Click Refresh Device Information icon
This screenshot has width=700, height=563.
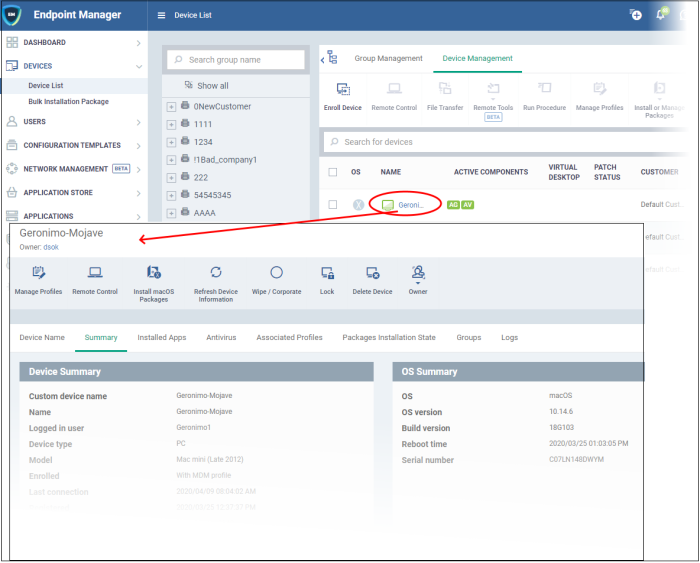[215, 273]
